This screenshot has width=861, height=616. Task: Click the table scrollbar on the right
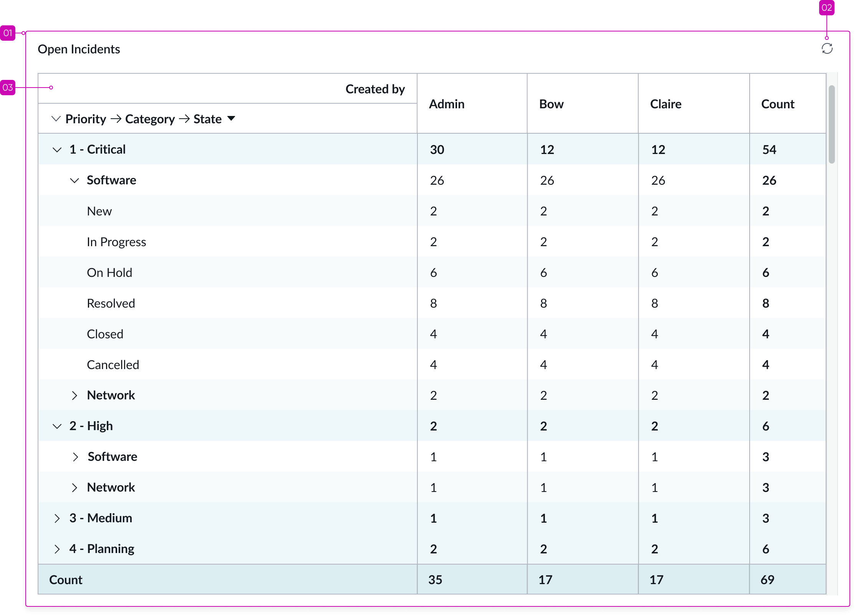pyautogui.click(x=832, y=123)
